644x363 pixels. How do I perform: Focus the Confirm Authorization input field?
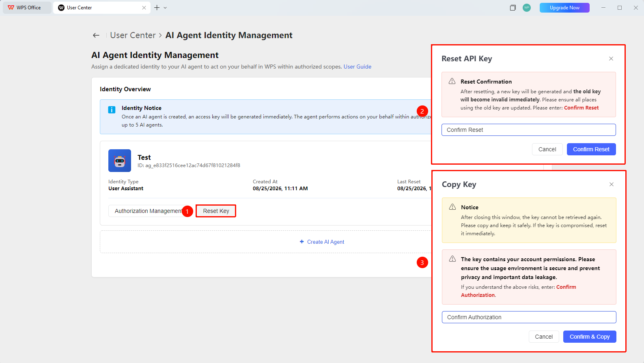point(529,317)
